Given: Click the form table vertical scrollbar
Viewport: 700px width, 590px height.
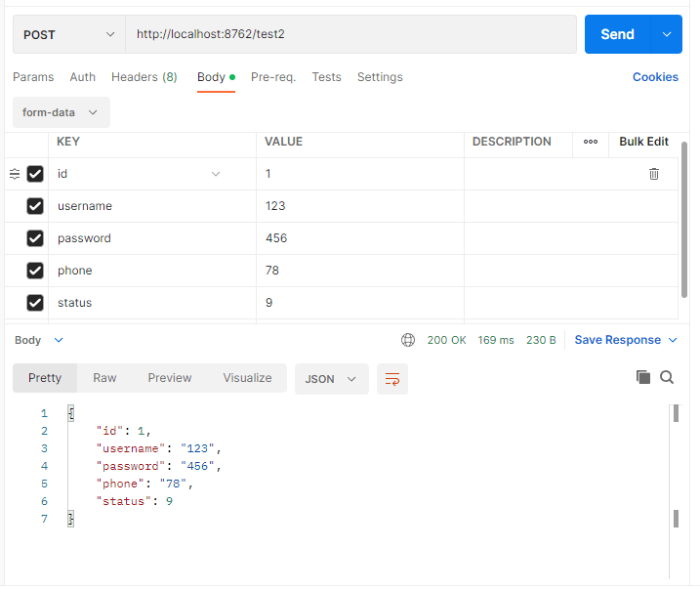Looking at the screenshot, I should [684, 219].
